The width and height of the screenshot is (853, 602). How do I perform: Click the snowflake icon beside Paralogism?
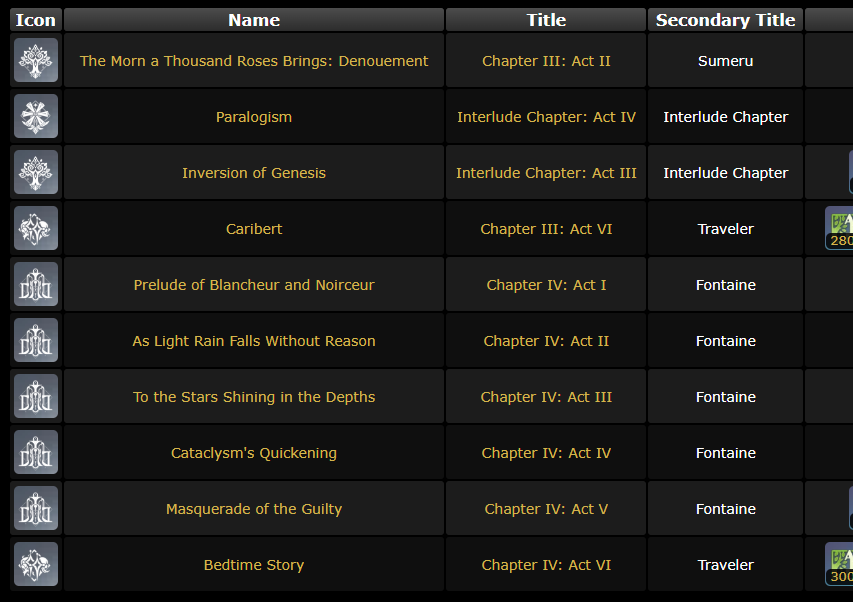point(36,116)
